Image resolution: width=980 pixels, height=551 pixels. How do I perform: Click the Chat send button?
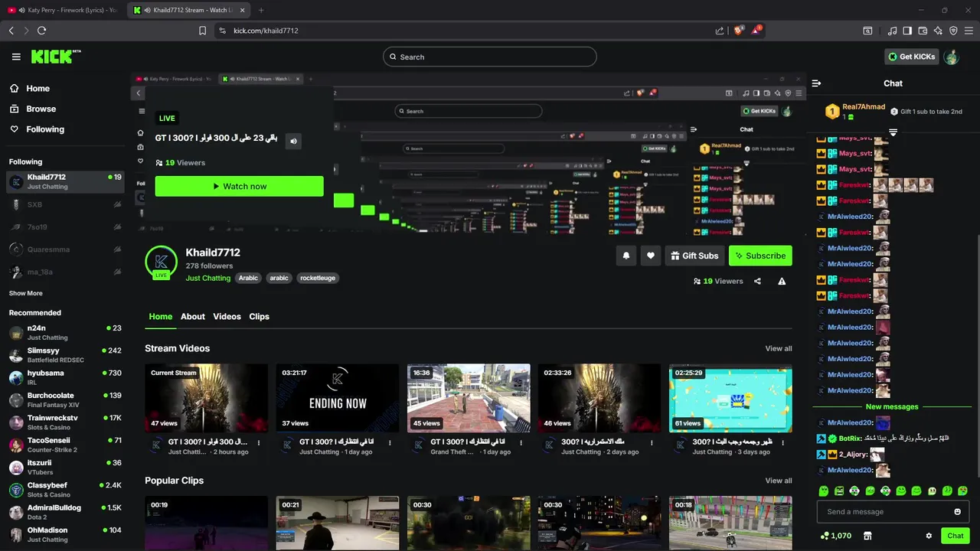pyautogui.click(x=955, y=536)
